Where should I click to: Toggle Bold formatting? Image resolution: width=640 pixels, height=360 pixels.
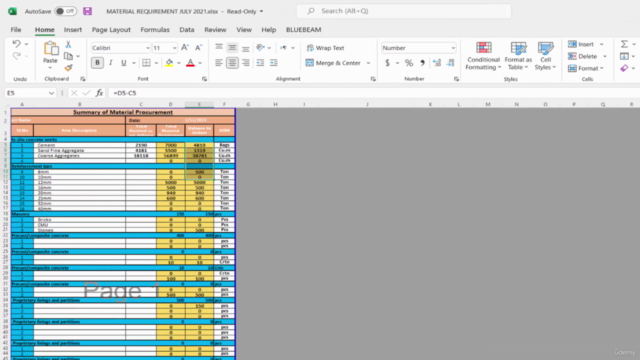point(97,63)
